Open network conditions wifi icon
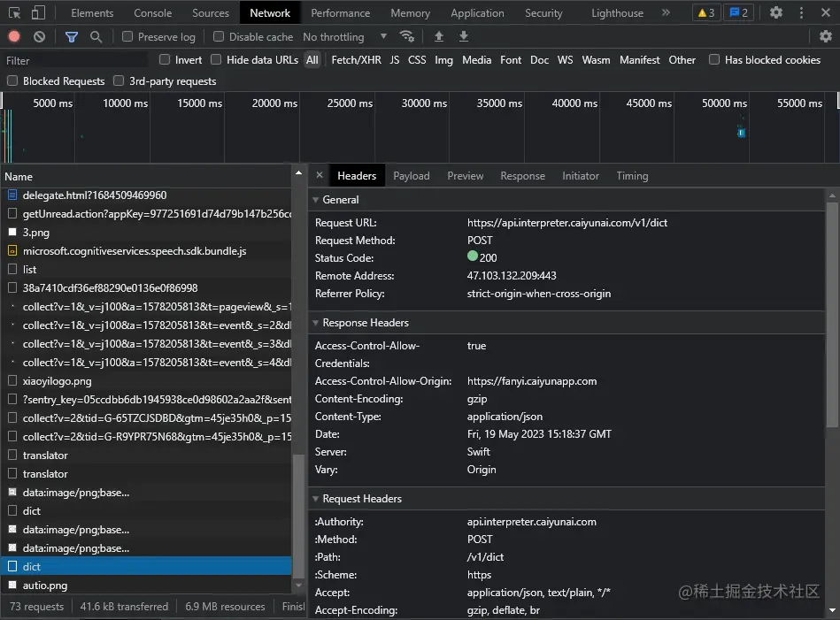Viewport: 840px width, 620px height. click(x=406, y=36)
